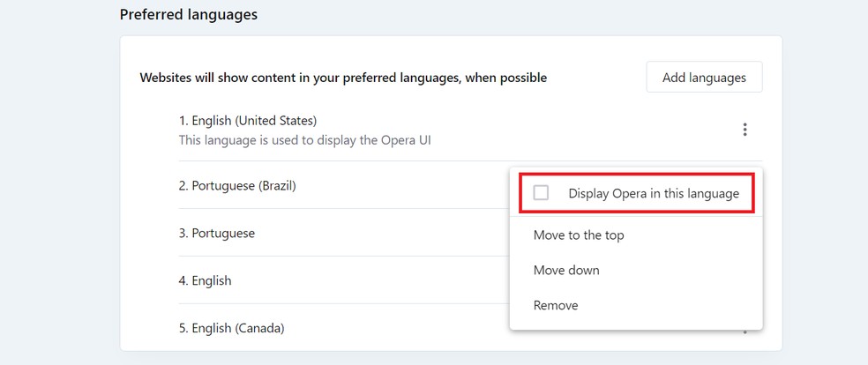Click the "3. Portuguese" language entry
Image resolution: width=868 pixels, height=365 pixels.
(217, 234)
